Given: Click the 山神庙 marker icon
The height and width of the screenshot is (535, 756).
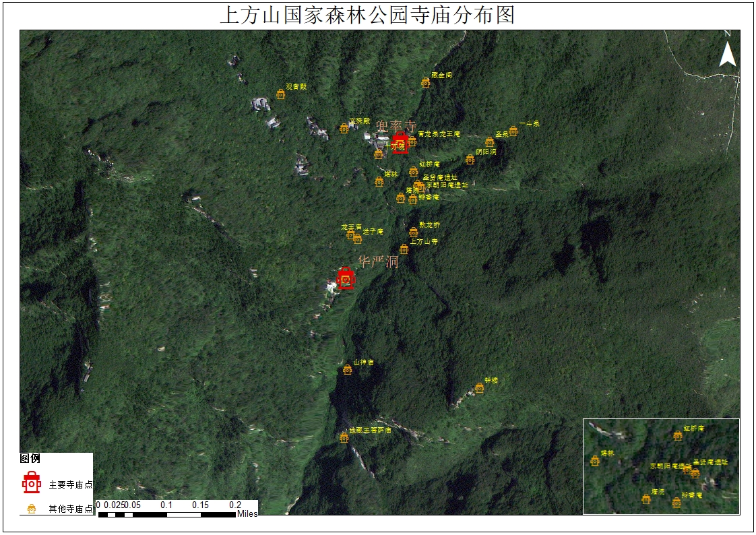Looking at the screenshot, I should click(348, 370).
